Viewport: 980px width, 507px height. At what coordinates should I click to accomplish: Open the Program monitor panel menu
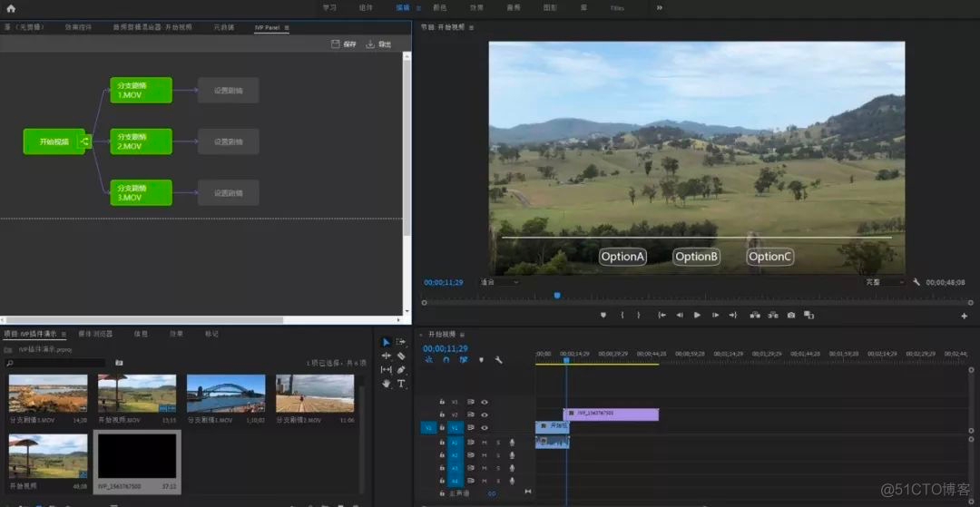[x=471, y=28]
